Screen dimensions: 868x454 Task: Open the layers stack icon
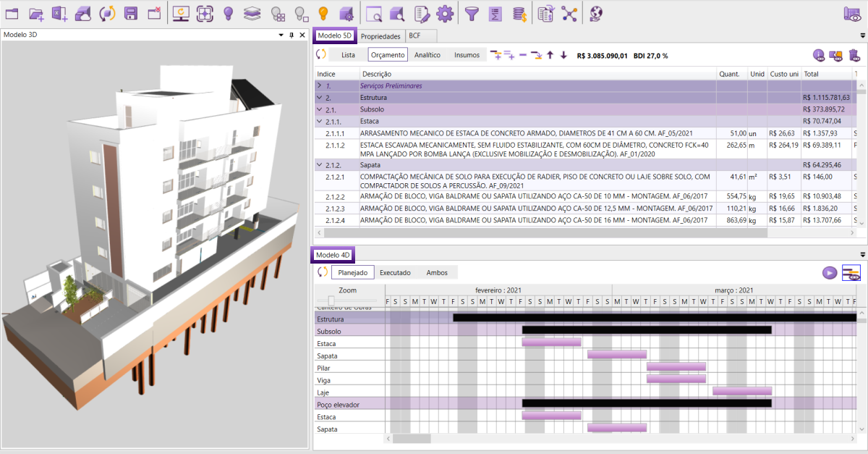[252, 12]
